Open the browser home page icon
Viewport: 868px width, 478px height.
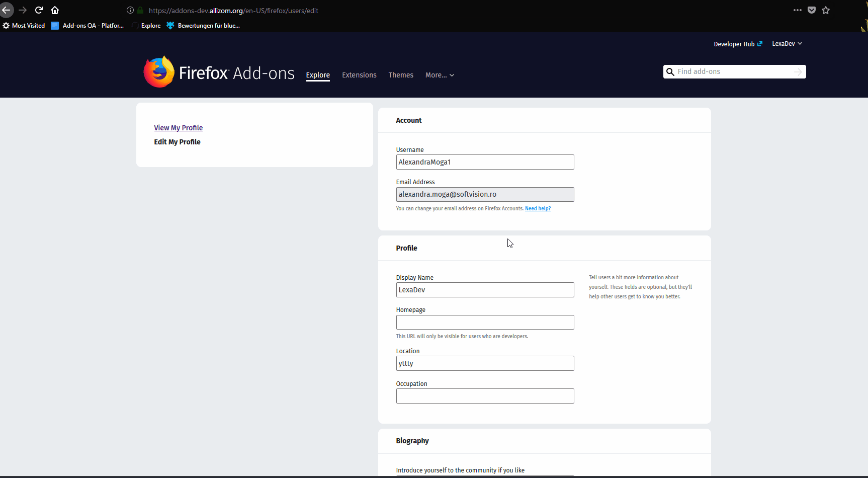click(55, 10)
